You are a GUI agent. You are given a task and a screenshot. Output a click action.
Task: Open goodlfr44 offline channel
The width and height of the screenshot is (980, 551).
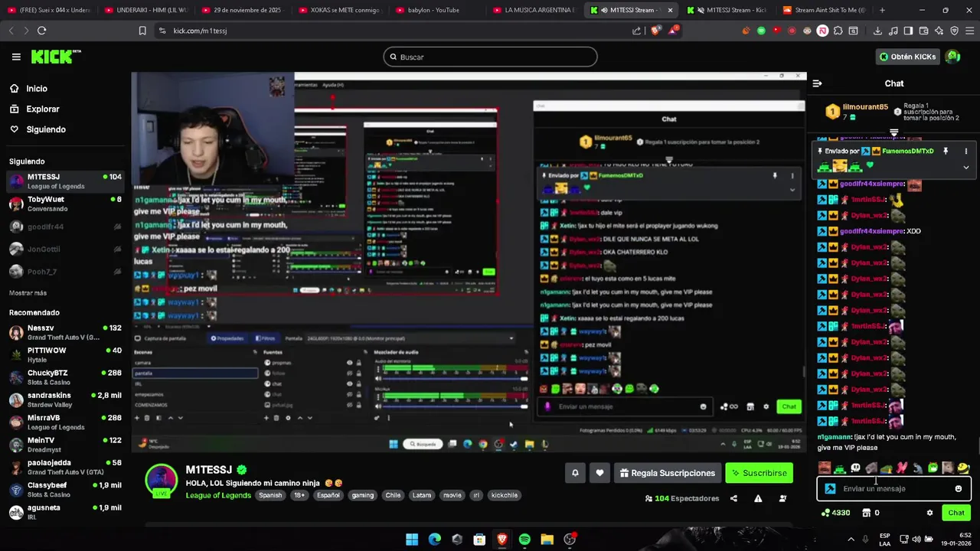point(65,227)
